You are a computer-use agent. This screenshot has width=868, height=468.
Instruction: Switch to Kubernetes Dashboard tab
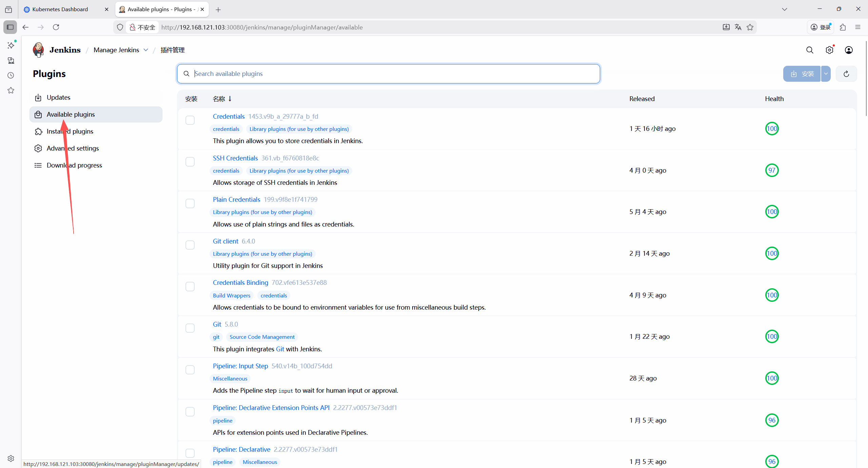click(60, 9)
